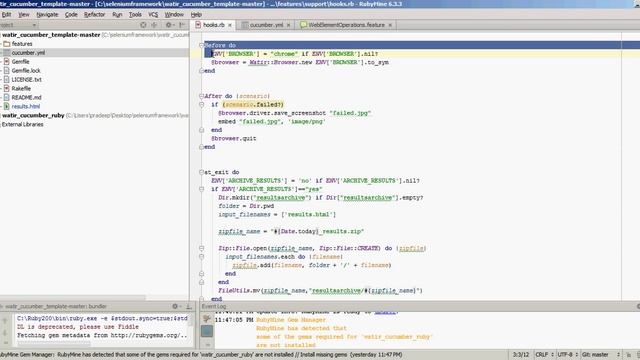Screen dimensions: 640x360
Task: Collapse the 'After do |scenario|' block
Action: click(x=201, y=96)
